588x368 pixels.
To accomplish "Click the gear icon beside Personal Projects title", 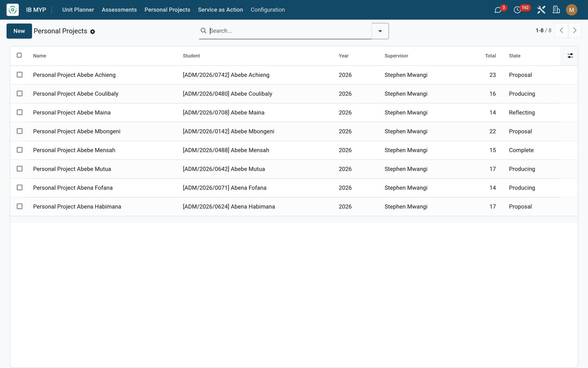I will point(93,32).
